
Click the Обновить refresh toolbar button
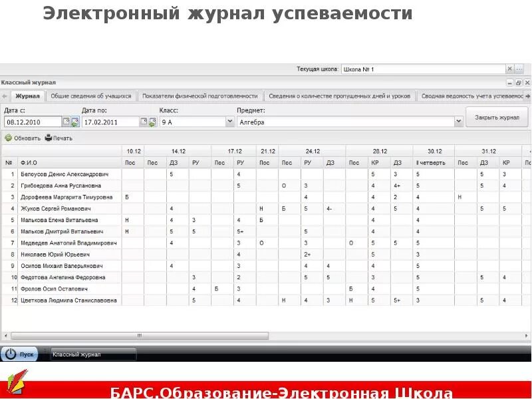pyautogui.click(x=23, y=138)
